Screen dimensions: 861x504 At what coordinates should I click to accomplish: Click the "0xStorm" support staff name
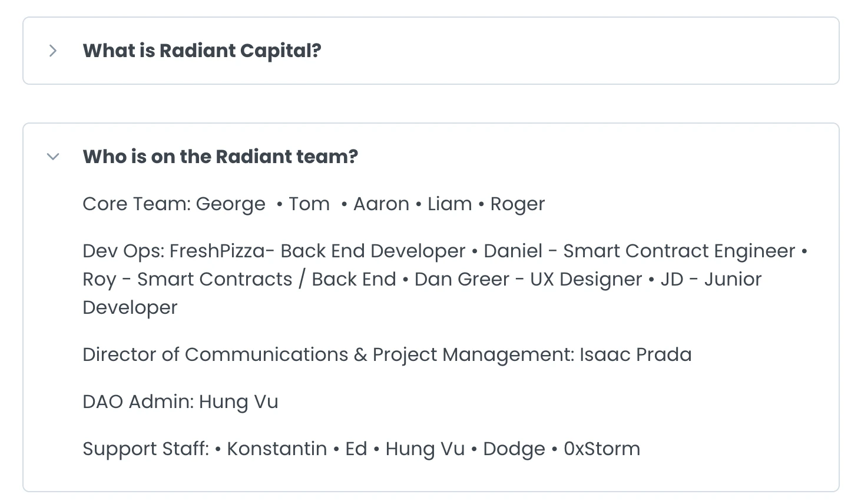pyautogui.click(x=601, y=449)
